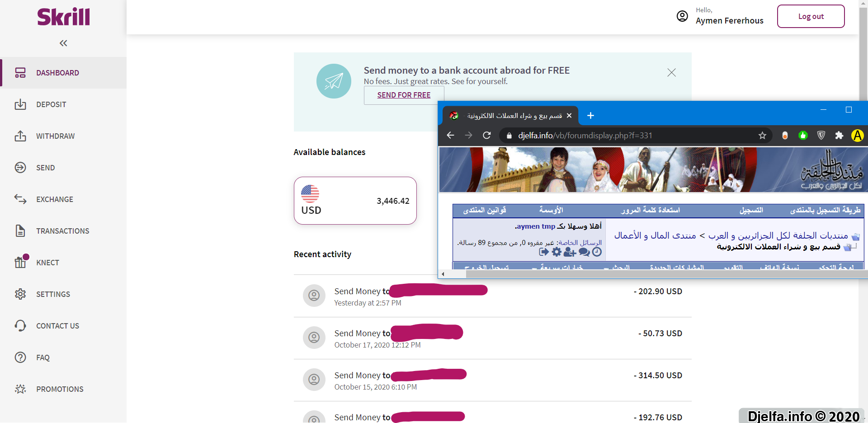Select EXCHANGE menu label

point(55,199)
